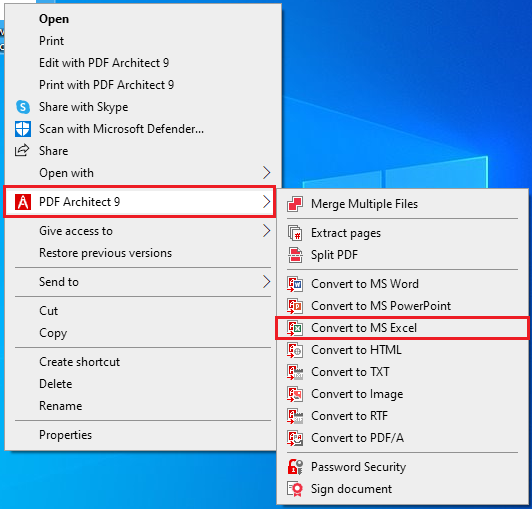Click the Convert to MS PowerPoint icon
This screenshot has height=509, width=532.
(295, 306)
